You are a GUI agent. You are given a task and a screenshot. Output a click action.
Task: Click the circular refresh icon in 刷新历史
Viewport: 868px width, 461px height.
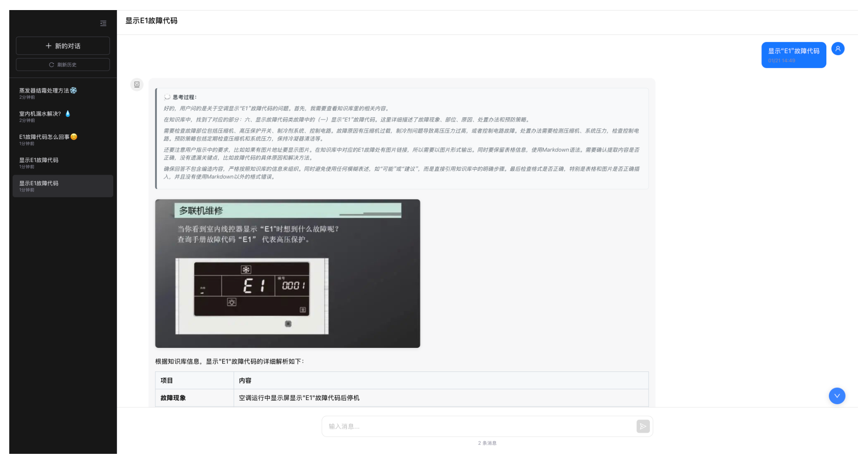[x=51, y=65]
